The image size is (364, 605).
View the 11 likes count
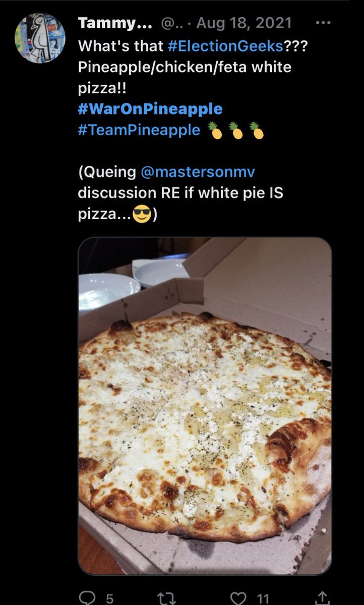263,599
